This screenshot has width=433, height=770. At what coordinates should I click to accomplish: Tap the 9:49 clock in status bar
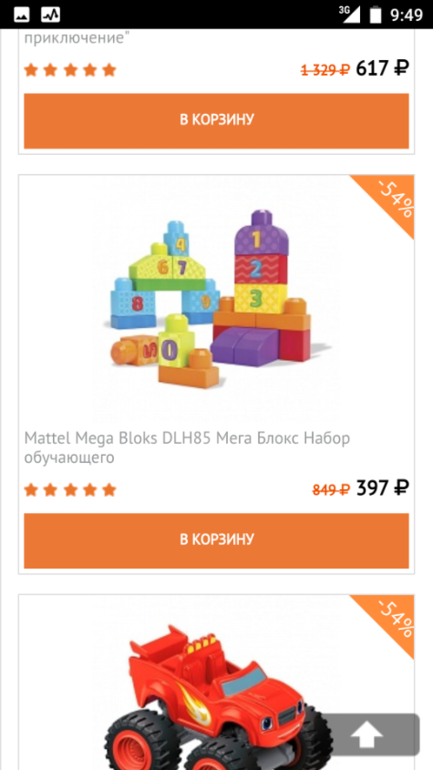[x=406, y=15]
